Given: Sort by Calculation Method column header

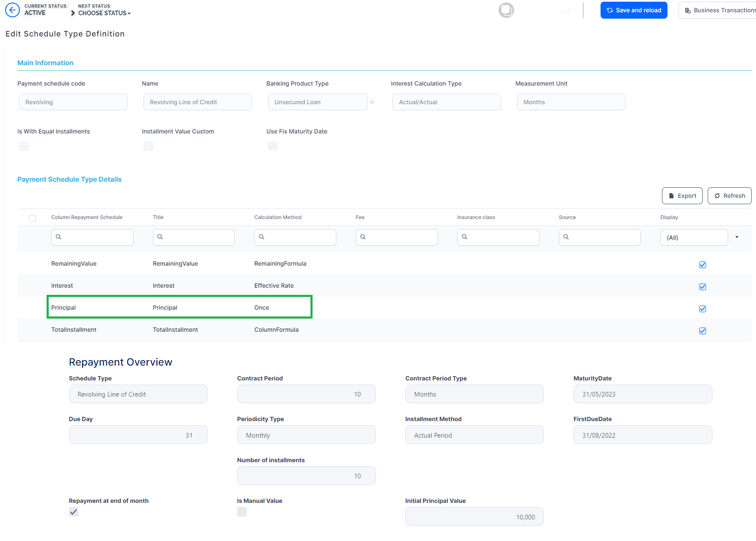Looking at the screenshot, I should (278, 217).
